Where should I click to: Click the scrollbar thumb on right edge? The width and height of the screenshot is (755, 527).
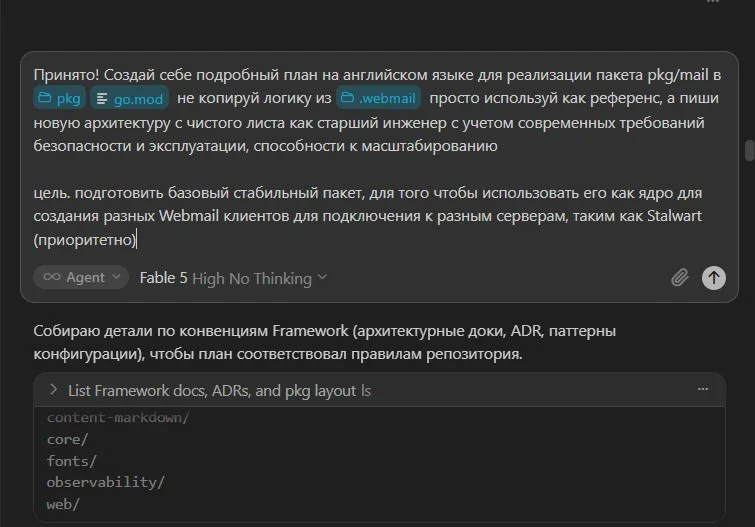tap(749, 151)
